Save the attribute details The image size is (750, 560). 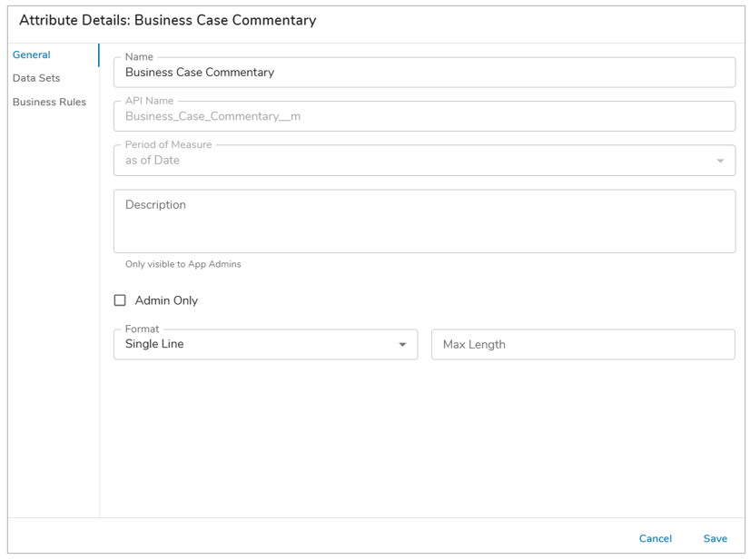point(715,539)
